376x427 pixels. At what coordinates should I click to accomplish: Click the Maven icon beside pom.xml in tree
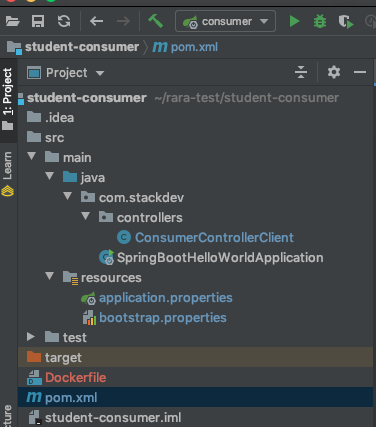[x=34, y=397]
